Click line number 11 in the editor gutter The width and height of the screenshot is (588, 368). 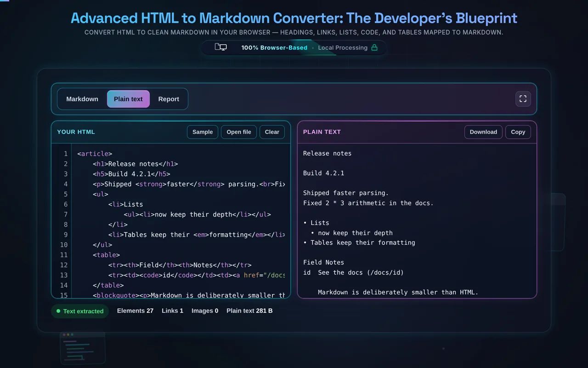click(x=63, y=255)
